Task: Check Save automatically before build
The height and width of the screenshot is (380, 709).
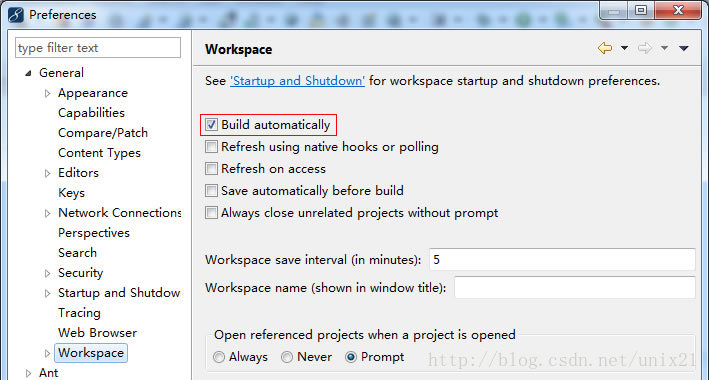Action: coord(211,190)
